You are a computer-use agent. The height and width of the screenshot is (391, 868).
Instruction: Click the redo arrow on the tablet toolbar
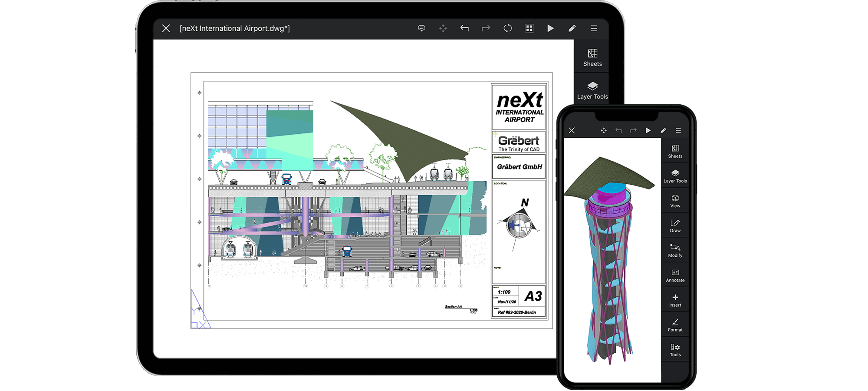(486, 28)
